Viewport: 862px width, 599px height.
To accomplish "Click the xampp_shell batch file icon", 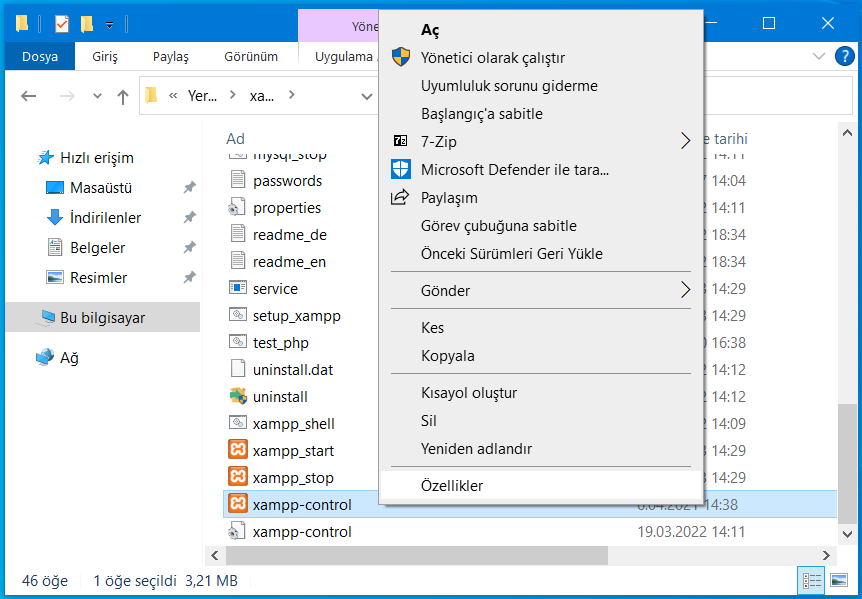I will click(x=237, y=423).
